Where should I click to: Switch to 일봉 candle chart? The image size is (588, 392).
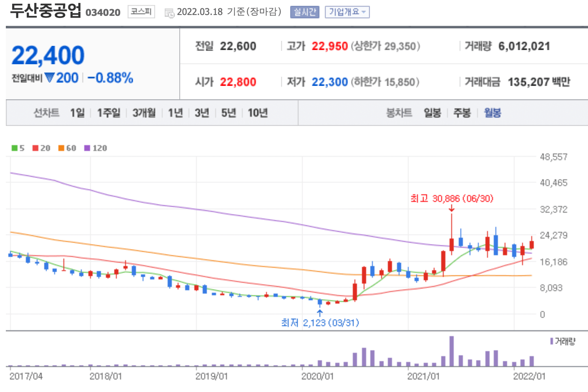coord(432,113)
